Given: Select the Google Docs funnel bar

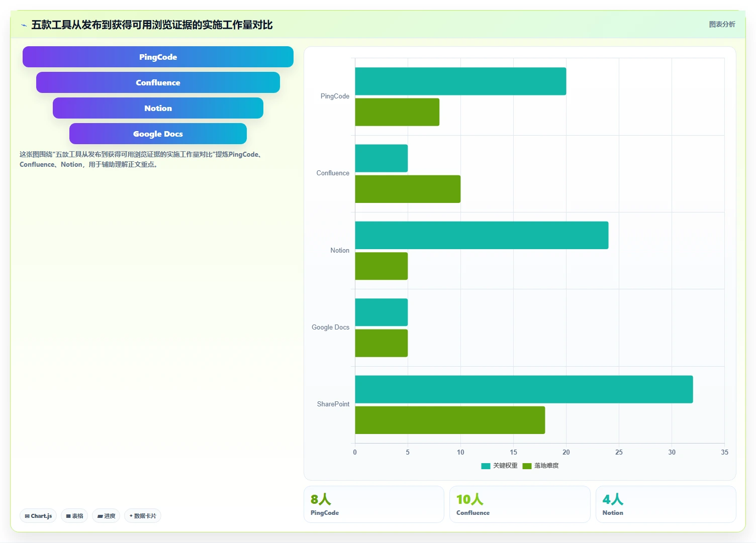Looking at the screenshot, I should point(158,134).
